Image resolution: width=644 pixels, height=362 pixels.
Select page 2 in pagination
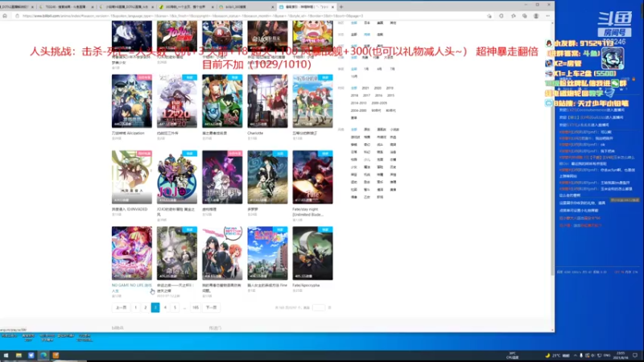tap(146, 307)
